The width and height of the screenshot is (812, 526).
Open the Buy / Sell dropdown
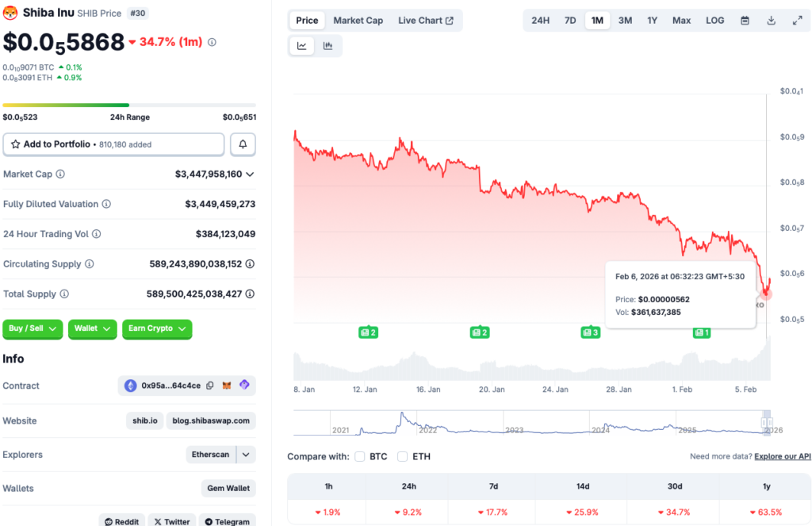(x=33, y=328)
